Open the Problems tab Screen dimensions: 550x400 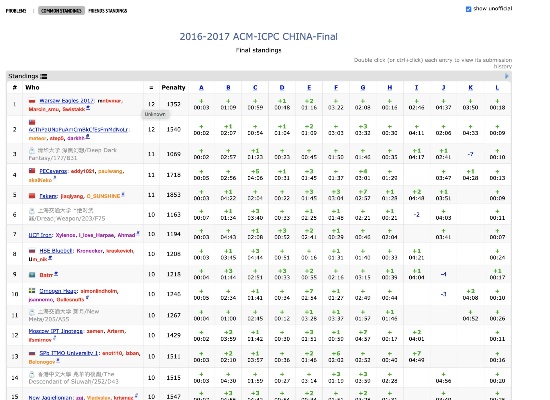(x=16, y=11)
